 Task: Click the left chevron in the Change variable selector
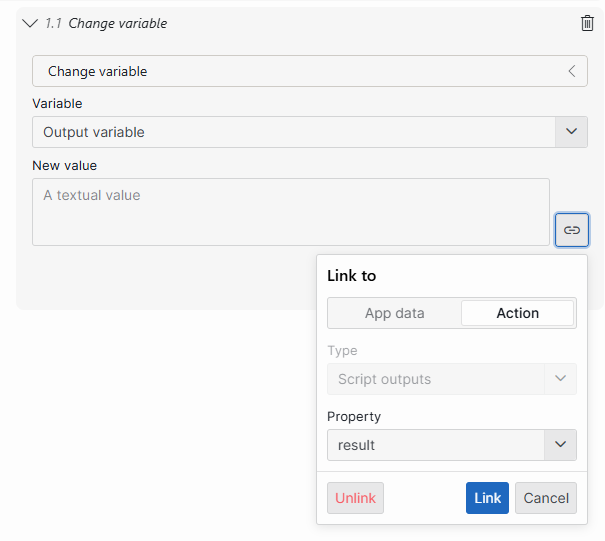pos(572,71)
